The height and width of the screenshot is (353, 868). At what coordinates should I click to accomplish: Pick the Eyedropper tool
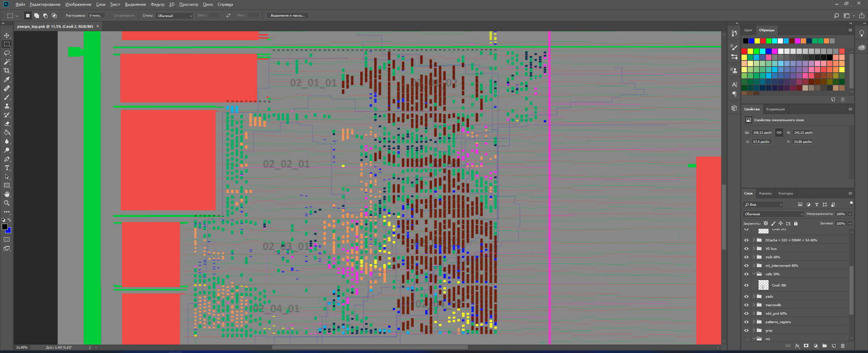(7, 79)
